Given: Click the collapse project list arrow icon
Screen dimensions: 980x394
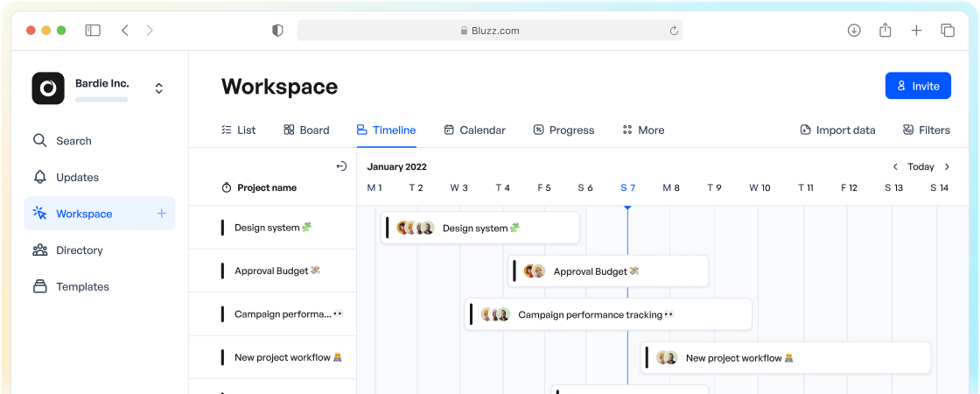Looking at the screenshot, I should coord(341,166).
